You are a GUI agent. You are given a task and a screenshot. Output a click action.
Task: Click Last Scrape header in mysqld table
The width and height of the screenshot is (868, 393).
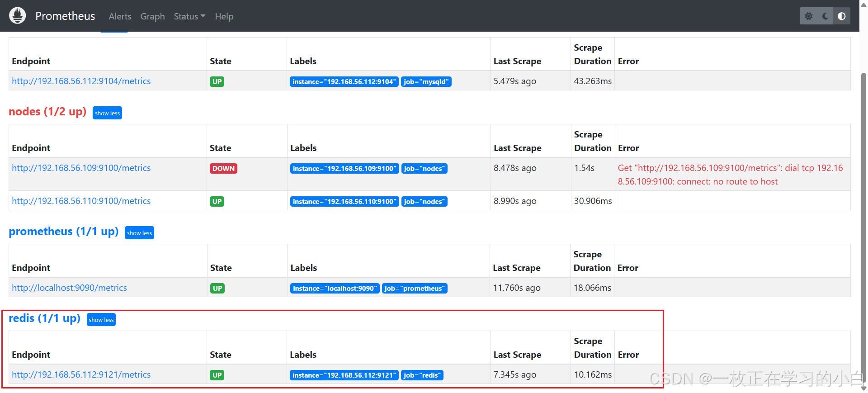[517, 61]
